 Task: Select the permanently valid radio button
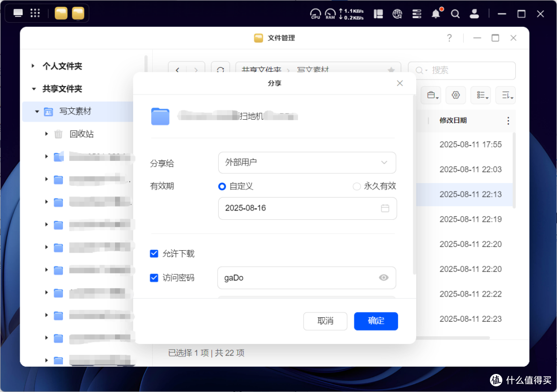[357, 186]
